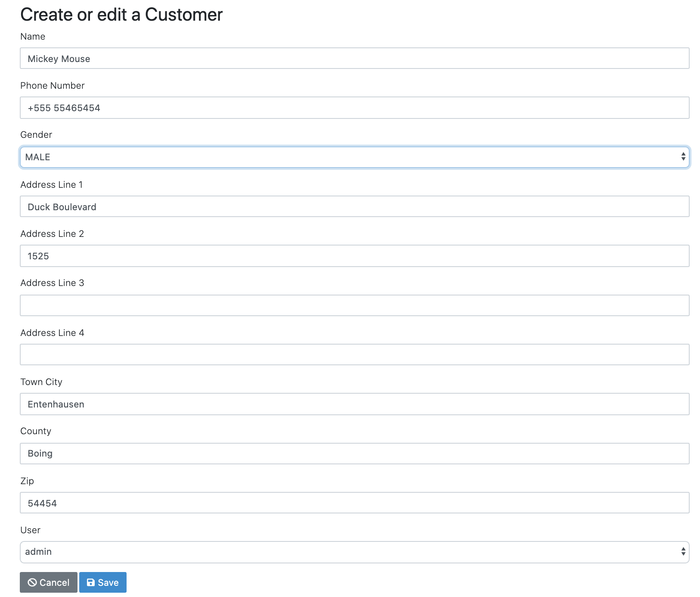Select the Address Line 1 input
Image resolution: width=700 pixels, height=597 pixels.
click(x=354, y=207)
